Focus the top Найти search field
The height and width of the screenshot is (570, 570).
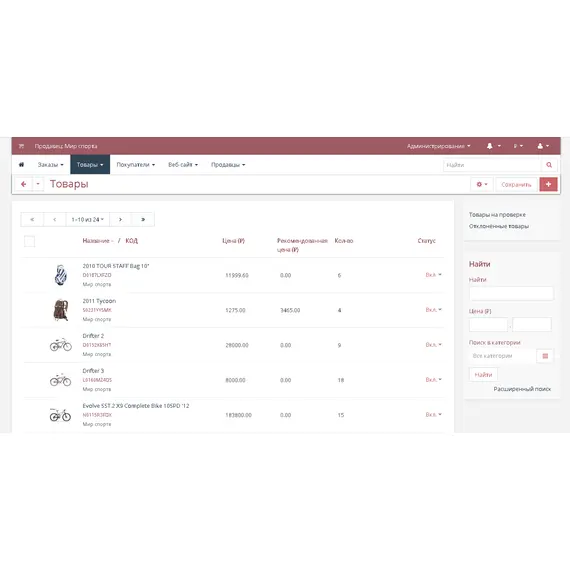492,165
